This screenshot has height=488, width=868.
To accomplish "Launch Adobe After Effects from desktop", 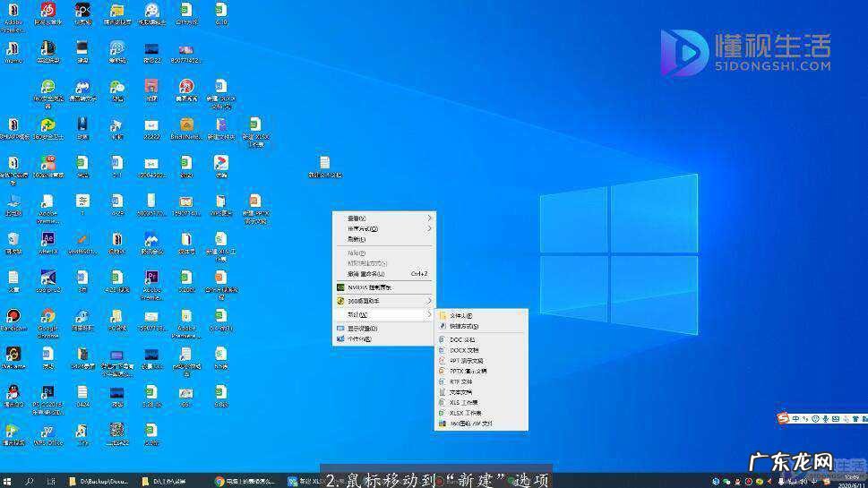I will coord(47,239).
